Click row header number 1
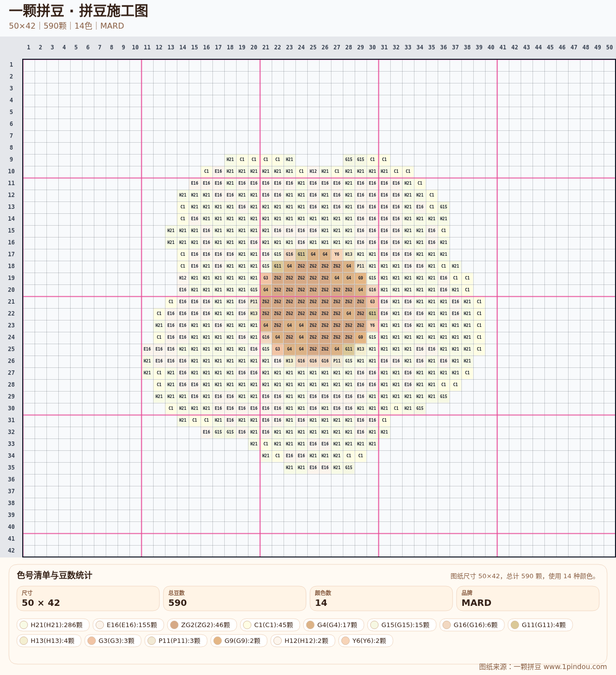 (x=11, y=65)
